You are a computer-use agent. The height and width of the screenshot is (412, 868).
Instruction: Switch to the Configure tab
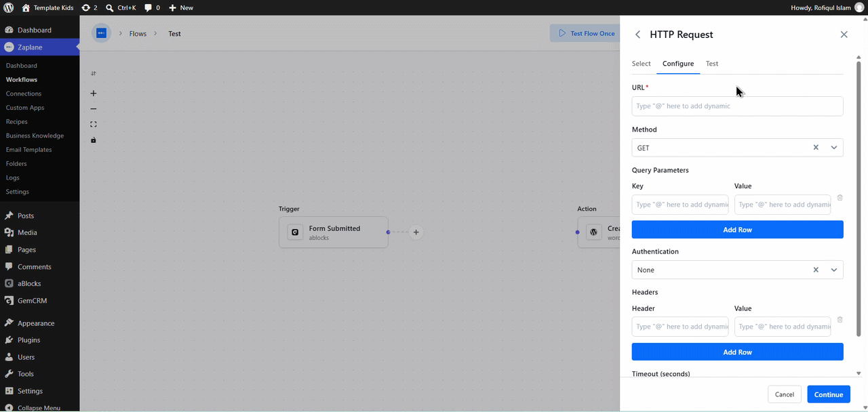tap(678, 64)
